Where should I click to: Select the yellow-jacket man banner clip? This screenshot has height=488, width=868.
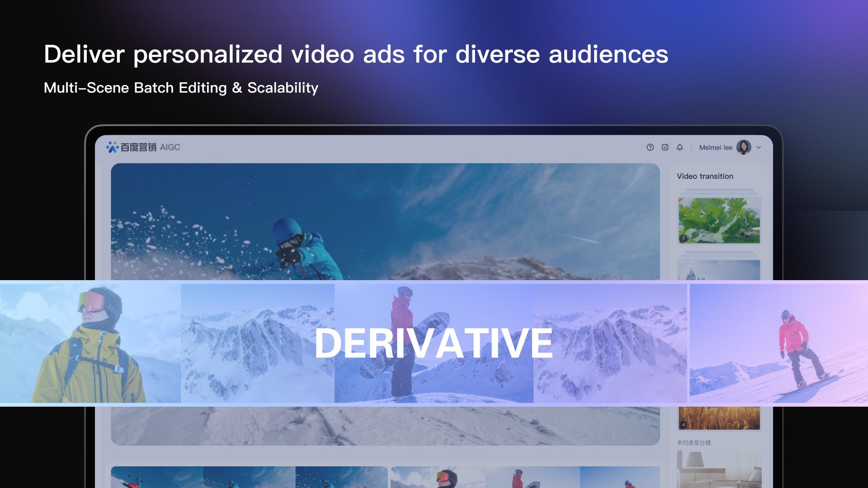click(x=90, y=343)
